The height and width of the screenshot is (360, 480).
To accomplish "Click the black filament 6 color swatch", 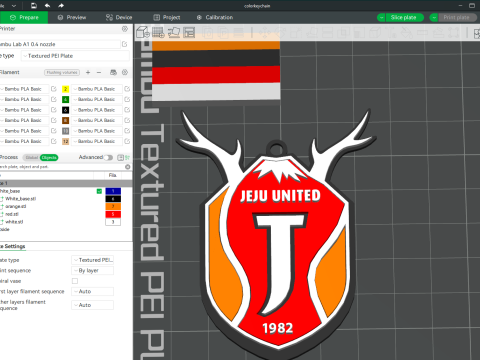I will (x=66, y=110).
